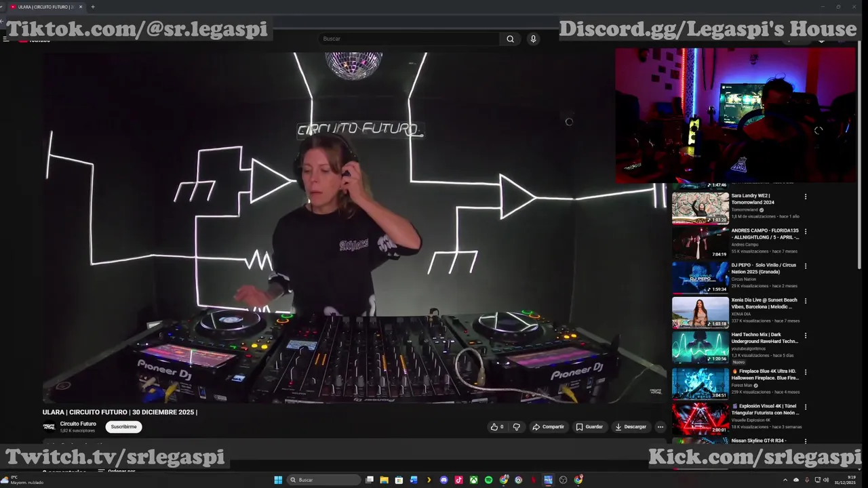Viewport: 868px width, 488px height.
Task: Click 'Sara Landry WE2 | Tomorrowland 2024' title
Action: (x=753, y=199)
